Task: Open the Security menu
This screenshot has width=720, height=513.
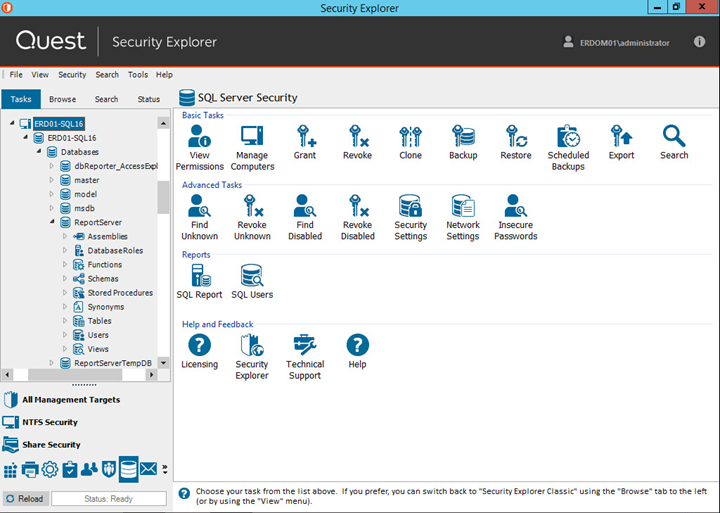Action: [x=72, y=75]
